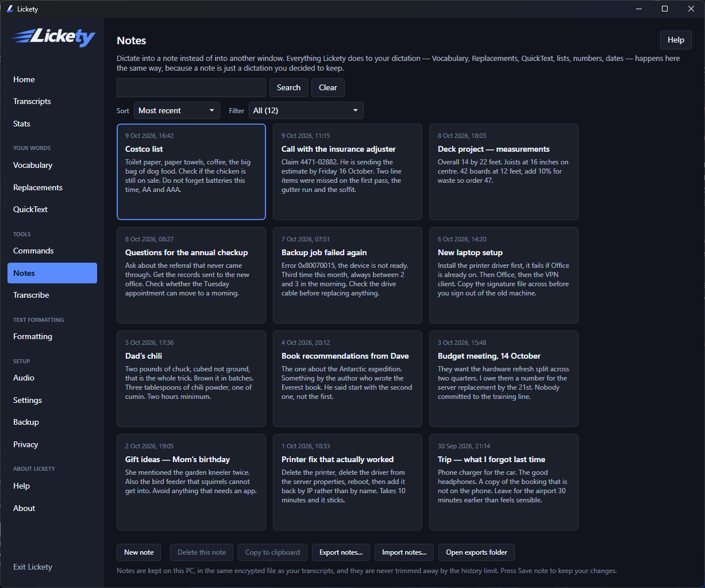This screenshot has width=705, height=588.
Task: Open the Backup page
Action: (x=52, y=422)
